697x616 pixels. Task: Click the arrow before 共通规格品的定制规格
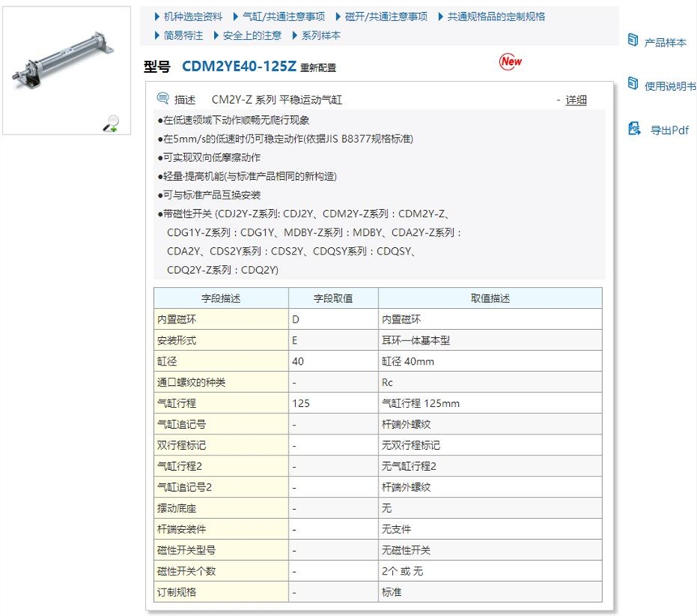441,17
